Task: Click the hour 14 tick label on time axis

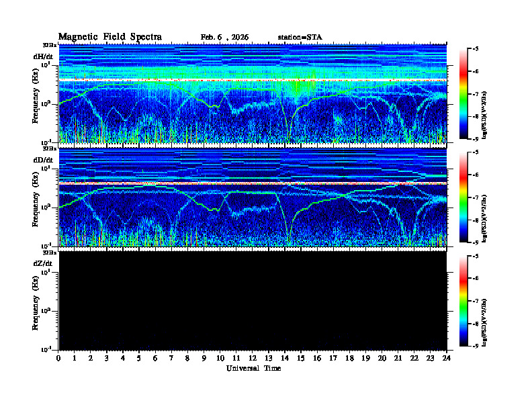Action: pos(285,358)
